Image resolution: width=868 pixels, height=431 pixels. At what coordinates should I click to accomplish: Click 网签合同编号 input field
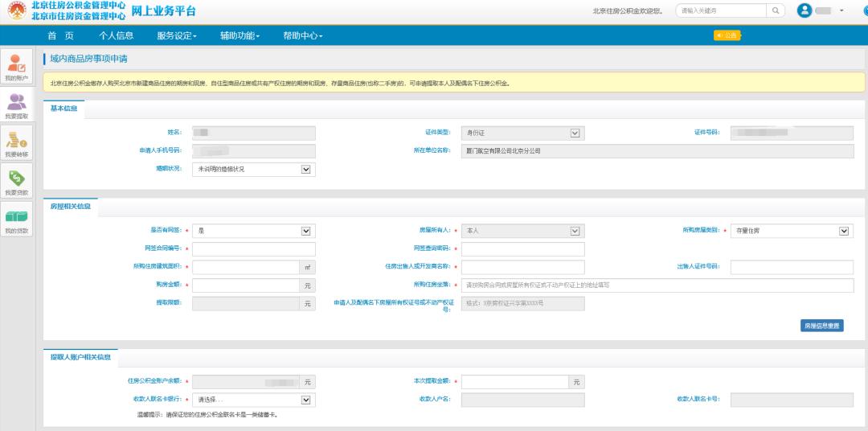pyautogui.click(x=253, y=249)
